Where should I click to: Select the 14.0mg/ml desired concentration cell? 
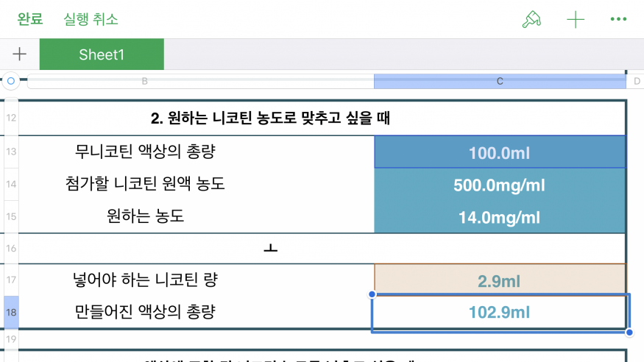500,217
